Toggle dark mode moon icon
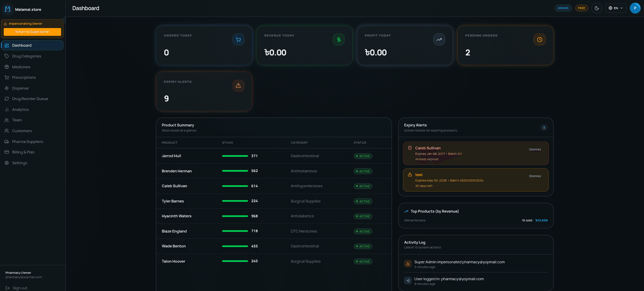 tap(597, 8)
